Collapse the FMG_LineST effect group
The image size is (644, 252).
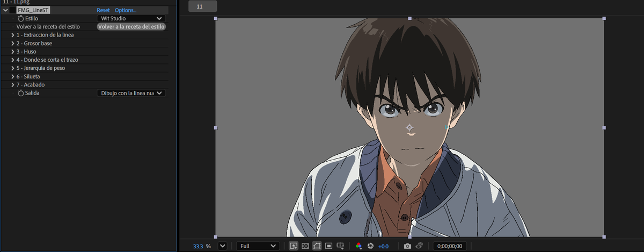click(5, 10)
